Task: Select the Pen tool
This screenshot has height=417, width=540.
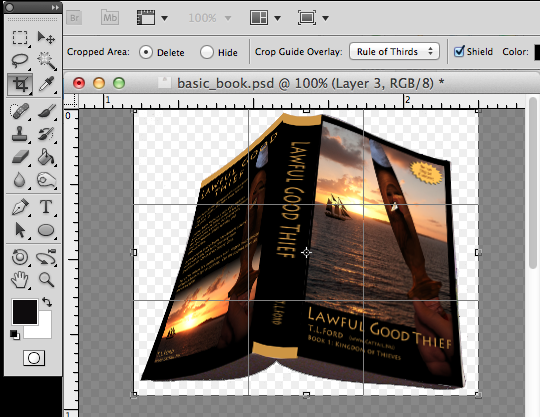Action: [20, 207]
